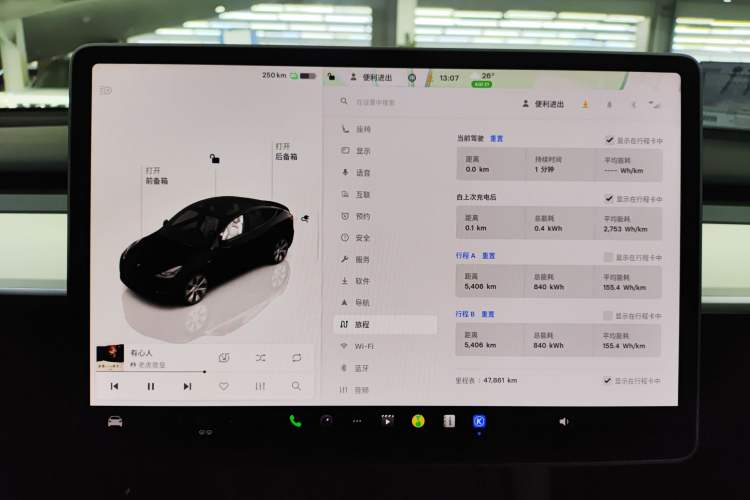Open the media equalizer icon

[260, 386]
